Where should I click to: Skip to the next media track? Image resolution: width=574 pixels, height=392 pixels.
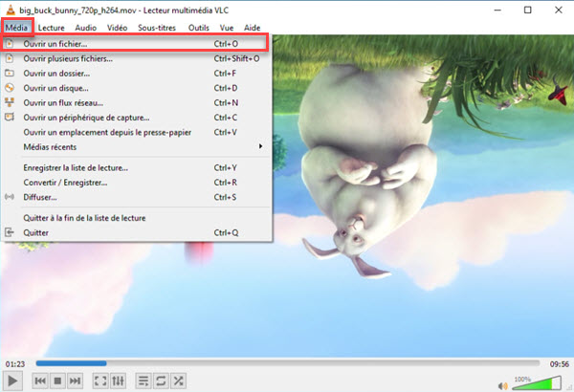(x=75, y=381)
